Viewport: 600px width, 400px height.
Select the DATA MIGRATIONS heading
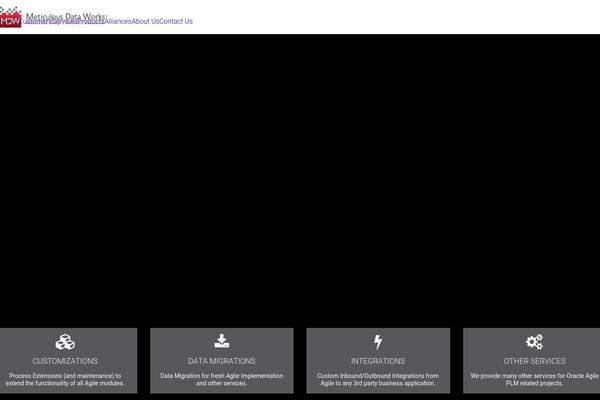click(x=222, y=361)
